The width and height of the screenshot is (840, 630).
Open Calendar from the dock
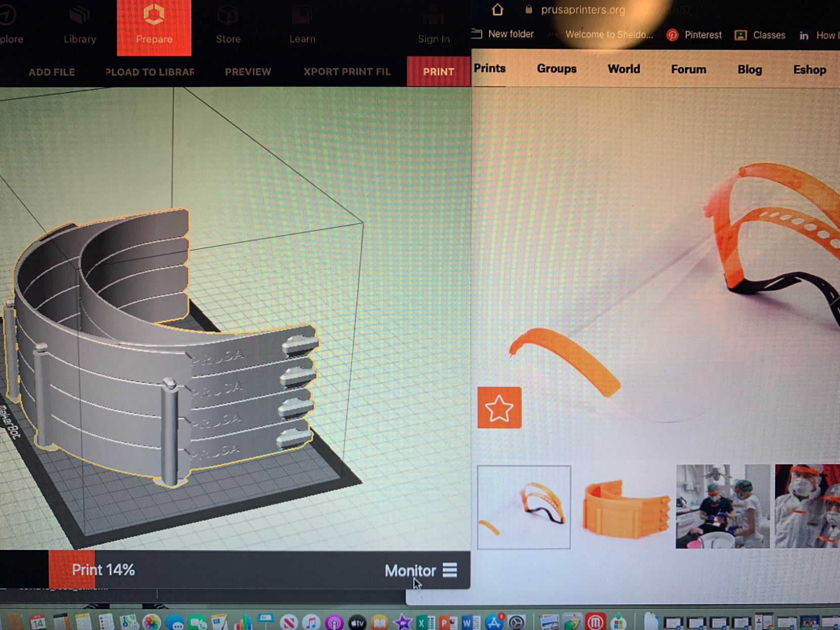click(x=37, y=621)
